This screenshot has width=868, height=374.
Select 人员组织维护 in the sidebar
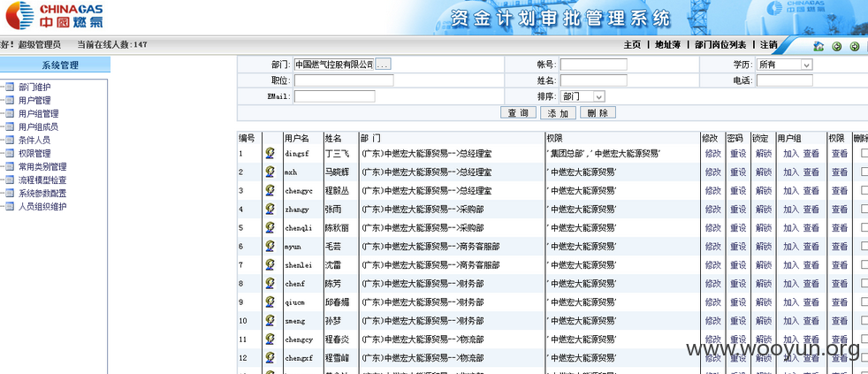point(42,207)
